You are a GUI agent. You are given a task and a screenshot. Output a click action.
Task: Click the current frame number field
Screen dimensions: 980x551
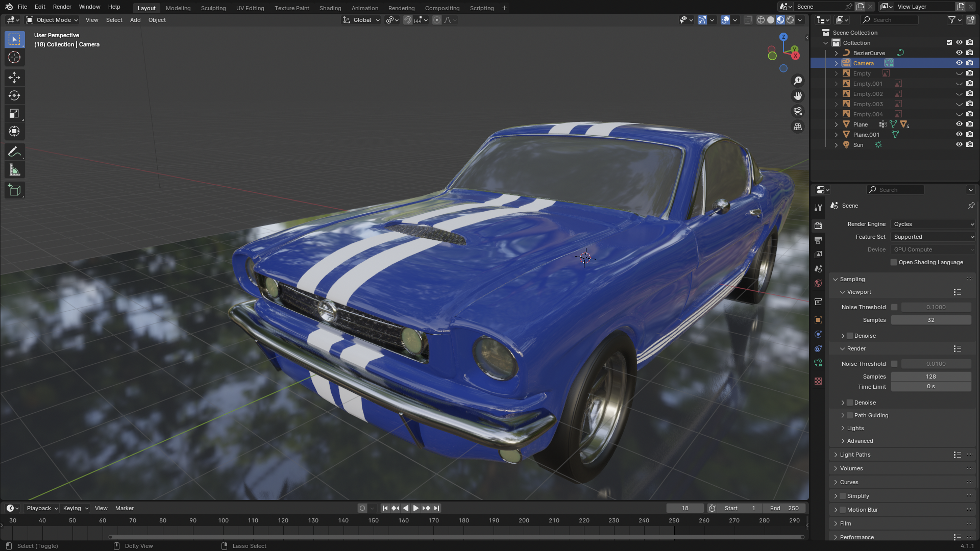pyautogui.click(x=684, y=508)
